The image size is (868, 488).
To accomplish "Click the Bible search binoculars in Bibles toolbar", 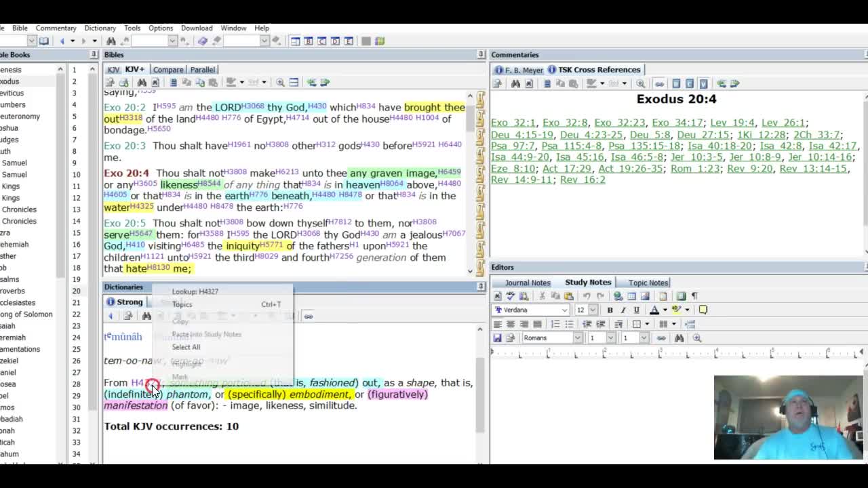I will (142, 83).
